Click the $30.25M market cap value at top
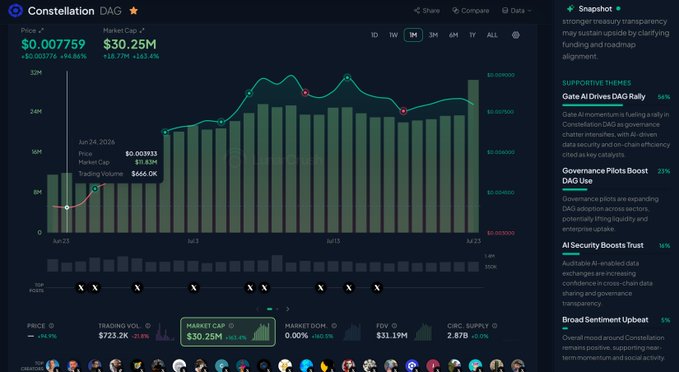 point(130,44)
